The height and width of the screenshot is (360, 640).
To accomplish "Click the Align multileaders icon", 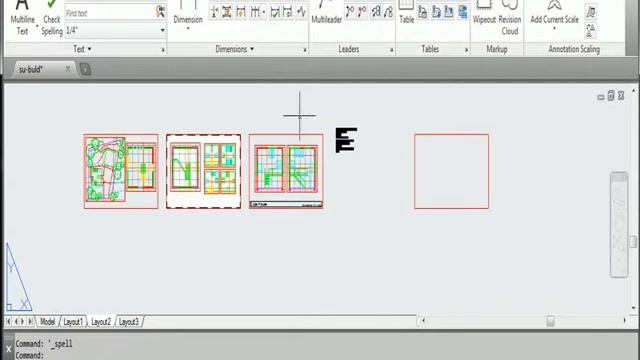I will (x=376, y=12).
